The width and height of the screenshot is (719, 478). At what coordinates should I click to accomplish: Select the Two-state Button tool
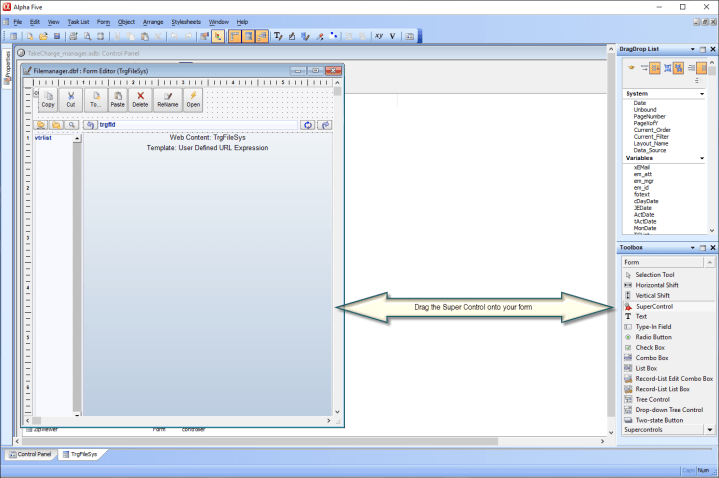pos(659,420)
